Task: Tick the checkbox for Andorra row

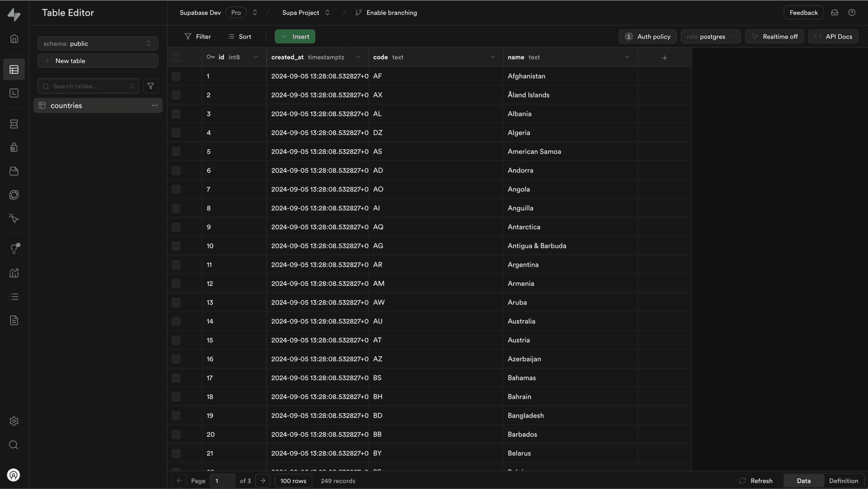Action: [x=176, y=171]
